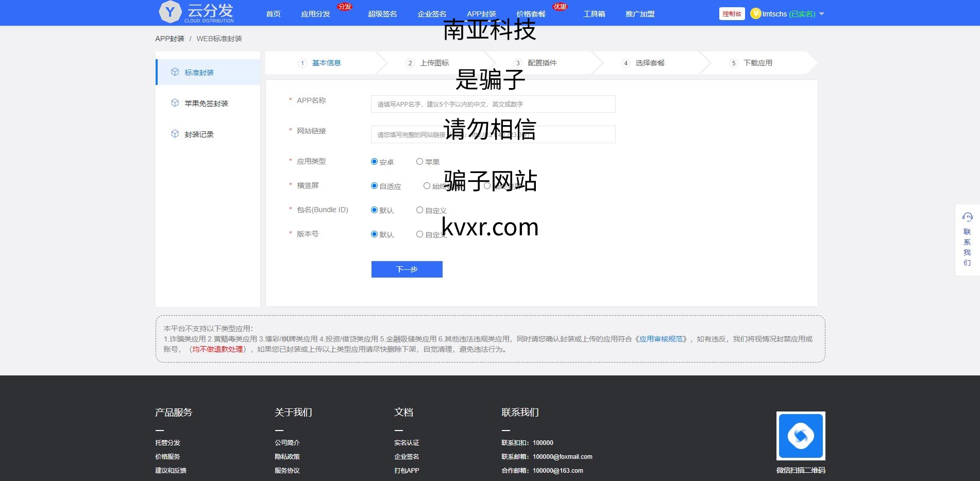
Task: Click the red 优惠 badge on 价格套餐
Action: pyautogui.click(x=560, y=7)
